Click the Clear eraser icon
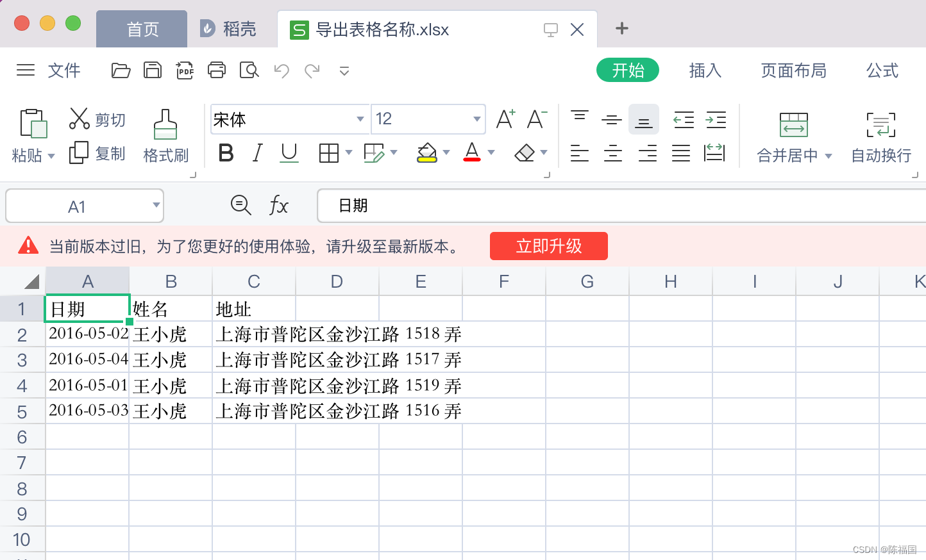The width and height of the screenshot is (926, 560). 525,152
